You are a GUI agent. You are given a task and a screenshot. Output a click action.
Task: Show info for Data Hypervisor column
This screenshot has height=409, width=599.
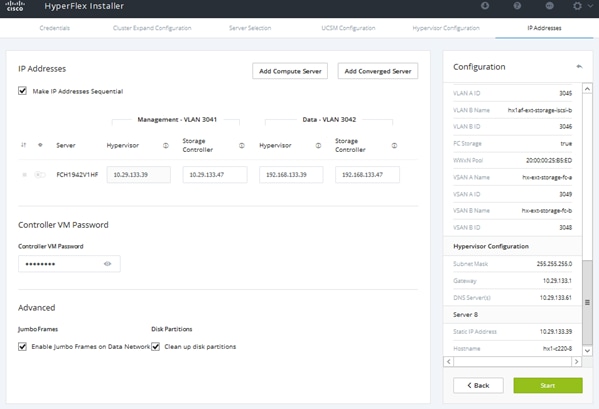[x=318, y=145]
